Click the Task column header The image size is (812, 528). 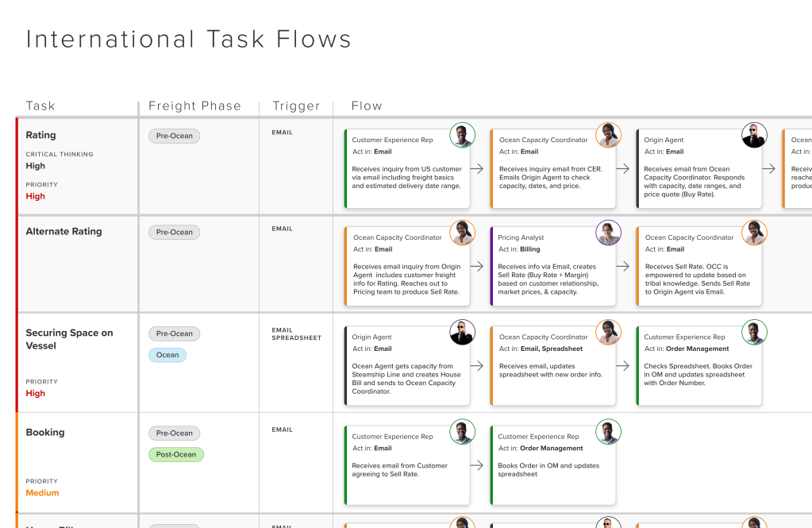click(x=40, y=106)
